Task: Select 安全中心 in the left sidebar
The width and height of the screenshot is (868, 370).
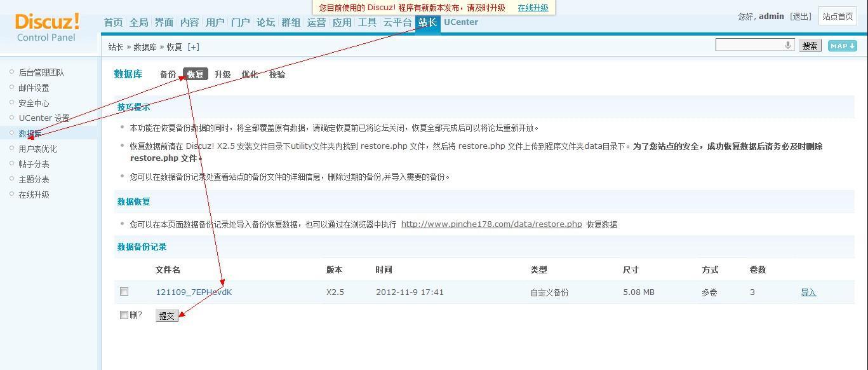Action: tap(33, 102)
